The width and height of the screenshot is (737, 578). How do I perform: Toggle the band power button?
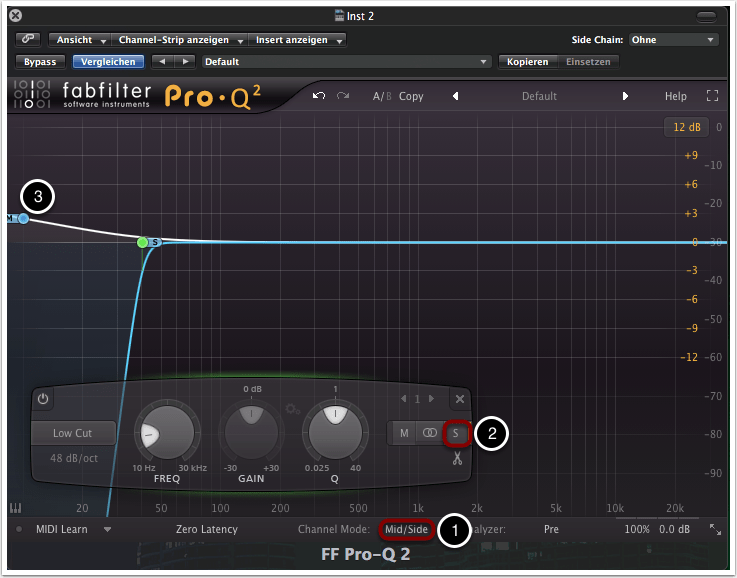click(44, 398)
